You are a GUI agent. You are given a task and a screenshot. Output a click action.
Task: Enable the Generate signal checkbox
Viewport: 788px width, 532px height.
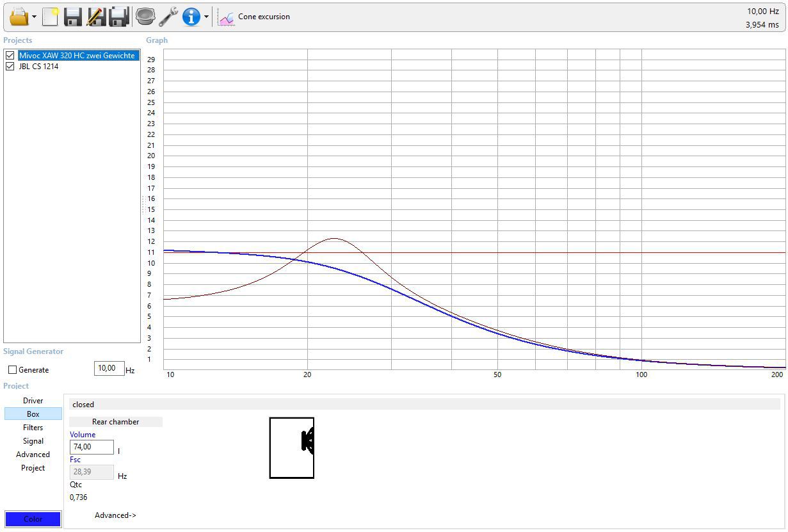click(12, 370)
